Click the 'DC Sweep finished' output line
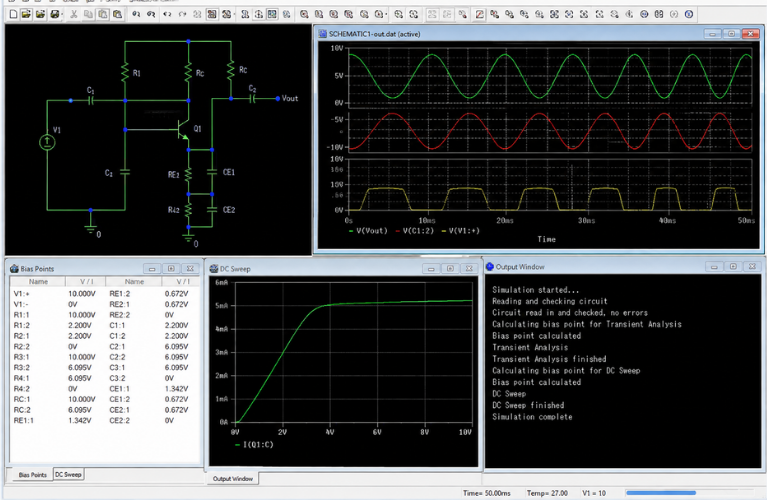The width and height of the screenshot is (767, 500). pos(528,405)
